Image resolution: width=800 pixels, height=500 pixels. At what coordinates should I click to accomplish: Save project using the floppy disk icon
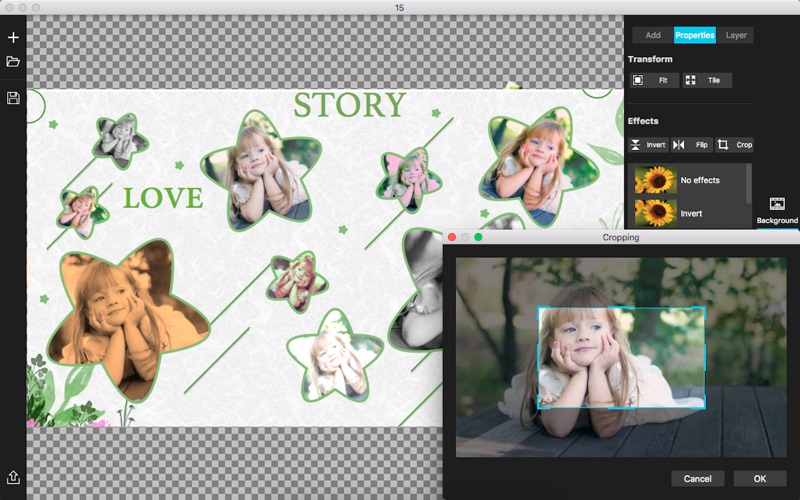[13, 98]
